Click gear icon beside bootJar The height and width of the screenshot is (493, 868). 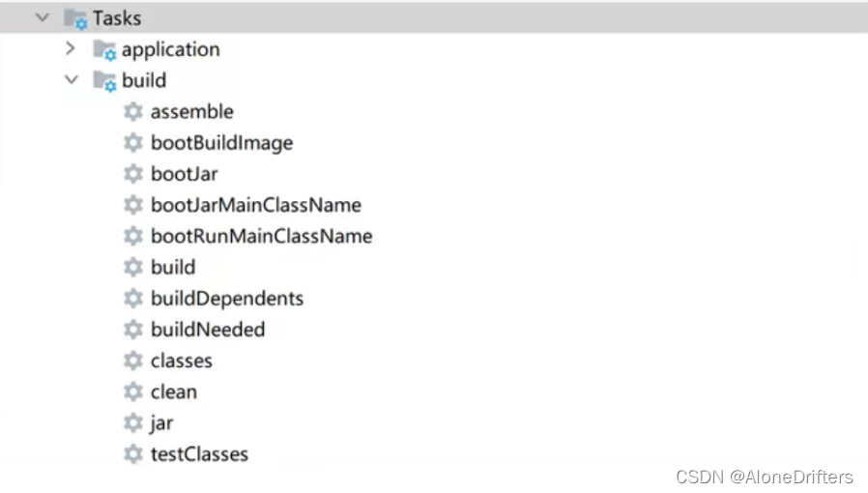(132, 174)
